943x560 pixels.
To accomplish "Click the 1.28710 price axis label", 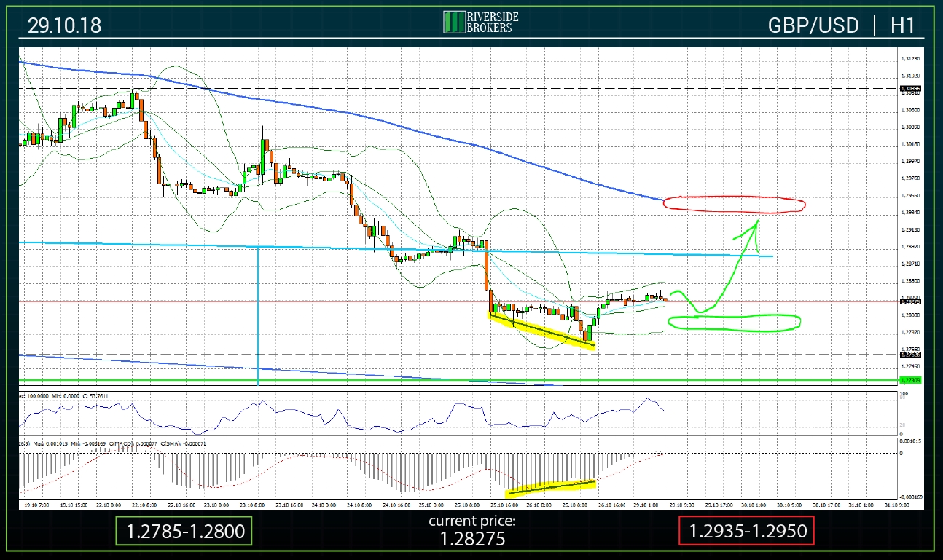I will point(911,264).
